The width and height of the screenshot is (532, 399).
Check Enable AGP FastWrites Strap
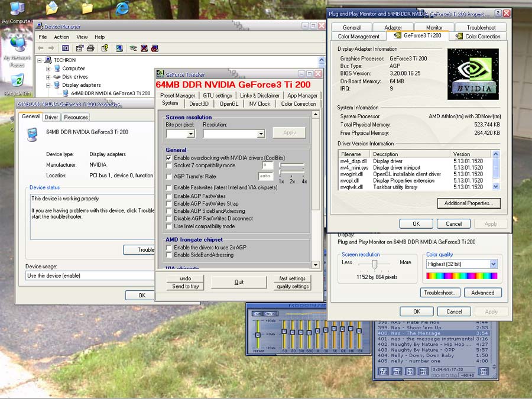(168, 203)
